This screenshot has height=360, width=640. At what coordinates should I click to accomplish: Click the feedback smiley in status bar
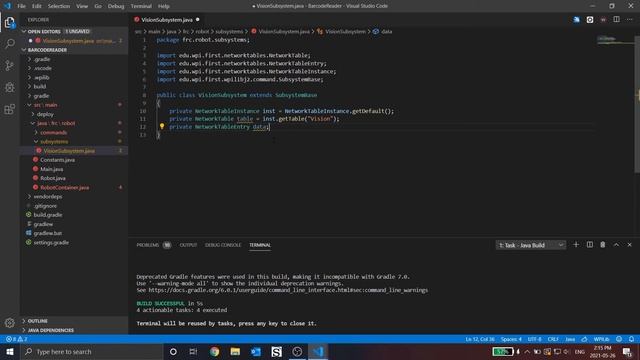(x=619, y=339)
